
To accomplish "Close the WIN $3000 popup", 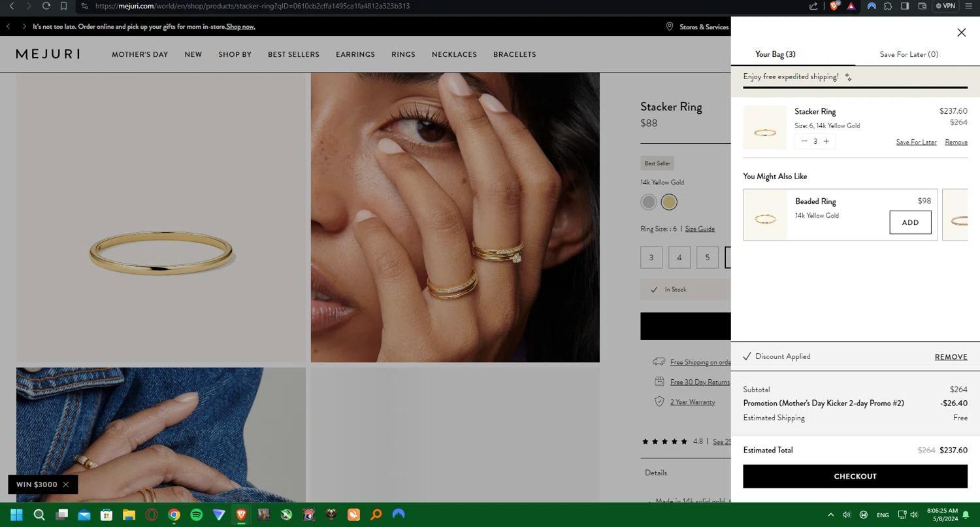I will coord(66,484).
